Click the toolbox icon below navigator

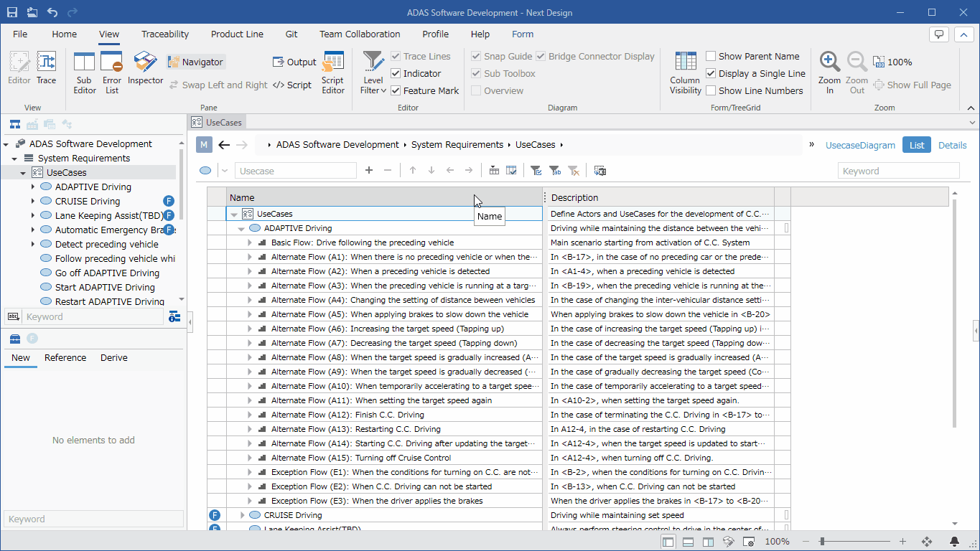click(x=14, y=339)
